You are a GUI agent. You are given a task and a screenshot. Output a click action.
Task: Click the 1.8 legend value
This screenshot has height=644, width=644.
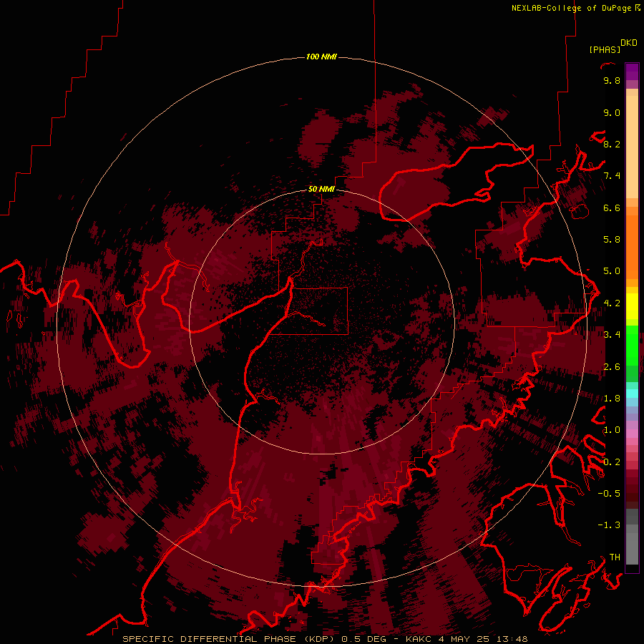(x=612, y=399)
